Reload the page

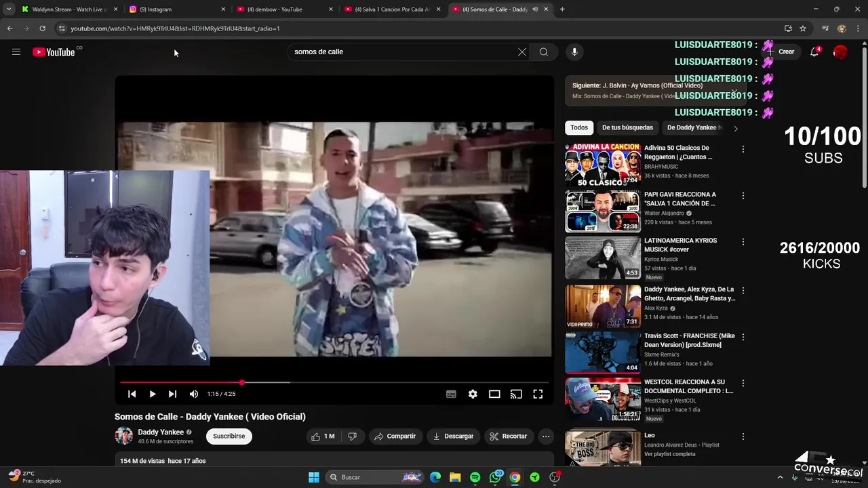42,28
